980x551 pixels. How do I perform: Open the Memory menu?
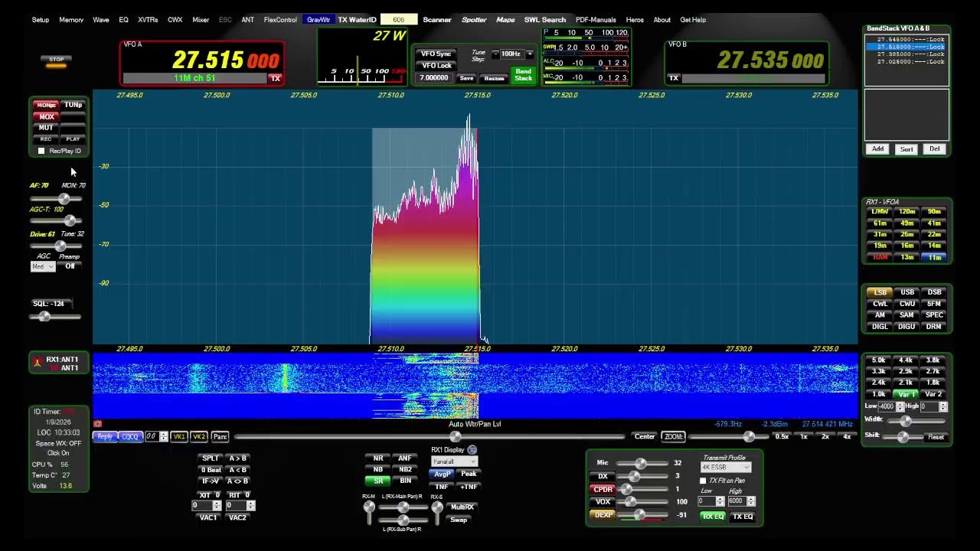point(71,20)
